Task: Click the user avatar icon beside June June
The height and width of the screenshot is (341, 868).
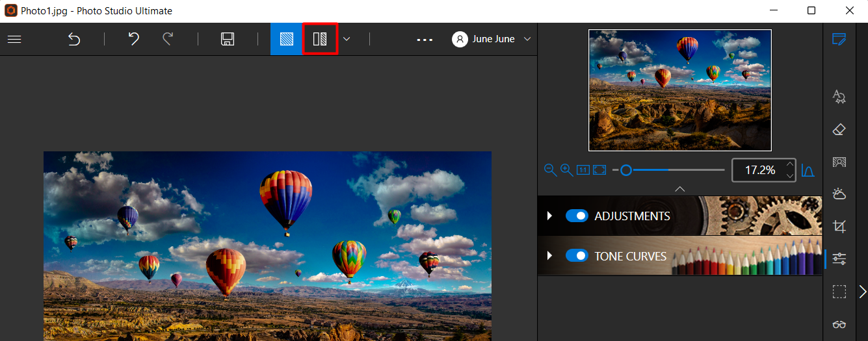Action: (x=460, y=39)
